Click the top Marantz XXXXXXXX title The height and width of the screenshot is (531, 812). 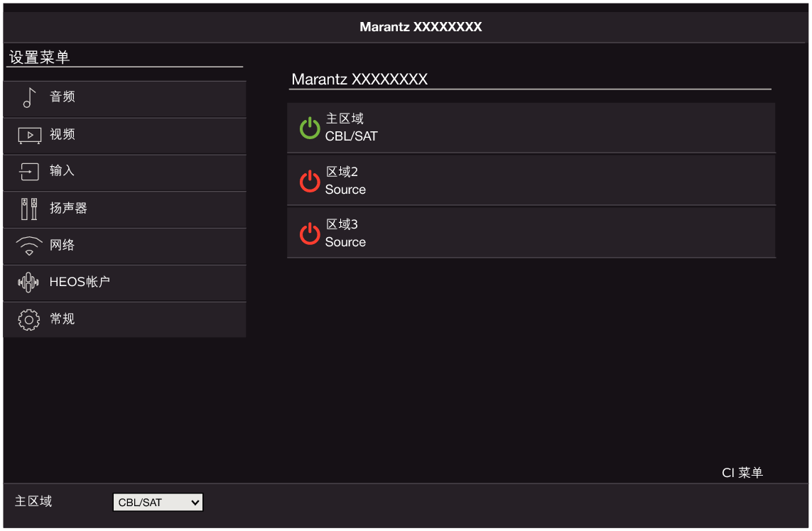(x=421, y=27)
